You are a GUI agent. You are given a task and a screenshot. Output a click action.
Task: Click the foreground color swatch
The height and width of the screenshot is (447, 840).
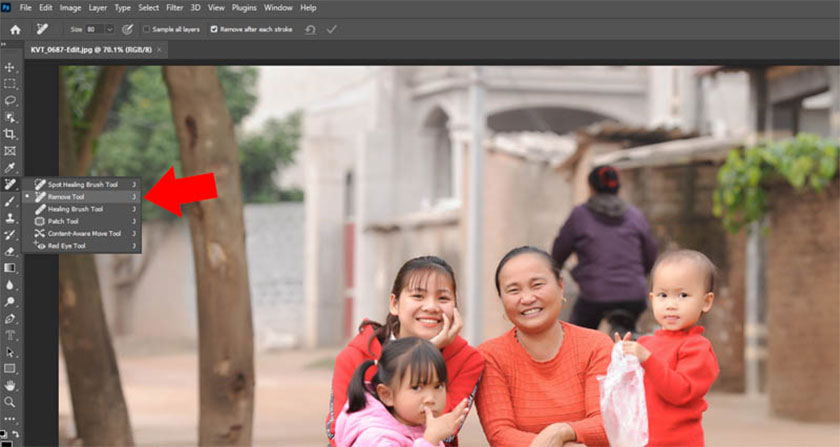tap(4, 442)
